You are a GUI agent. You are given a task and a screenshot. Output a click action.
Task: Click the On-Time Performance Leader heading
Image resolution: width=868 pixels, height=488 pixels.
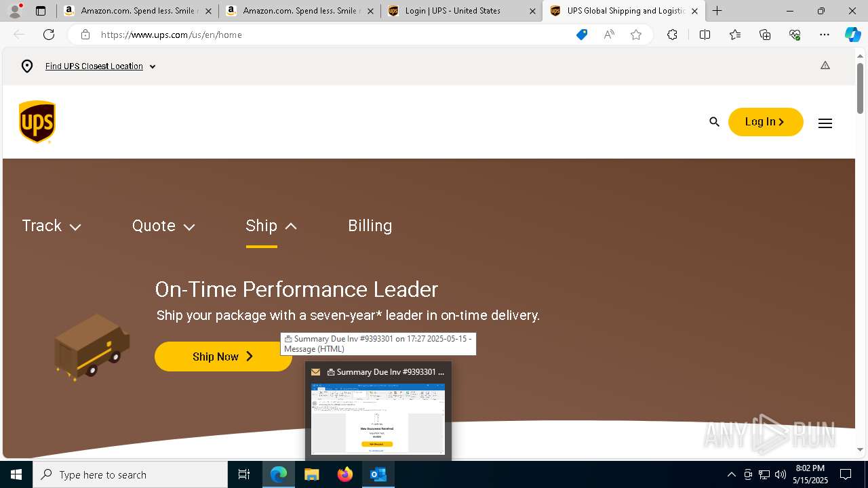296,289
